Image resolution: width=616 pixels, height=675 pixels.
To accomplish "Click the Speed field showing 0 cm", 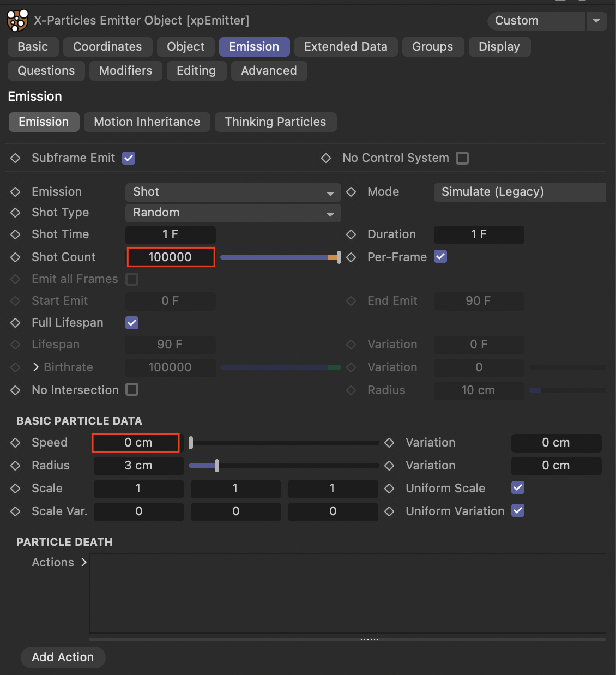I will tap(136, 443).
